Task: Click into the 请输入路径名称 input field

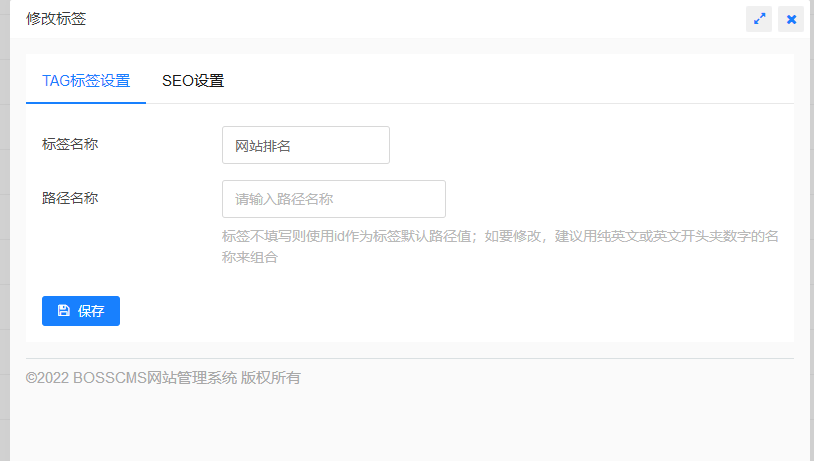Action: click(x=333, y=199)
